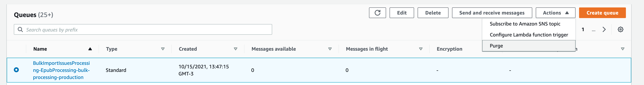Sort by Messages available arrow

330,49
